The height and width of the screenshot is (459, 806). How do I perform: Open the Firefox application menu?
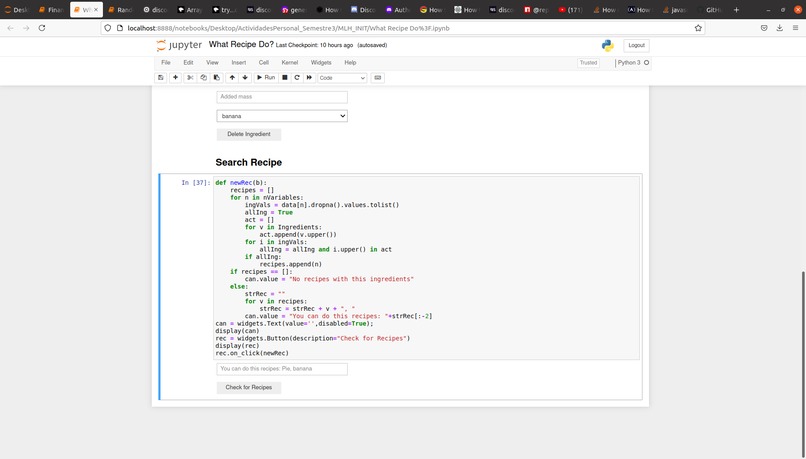[795, 28]
